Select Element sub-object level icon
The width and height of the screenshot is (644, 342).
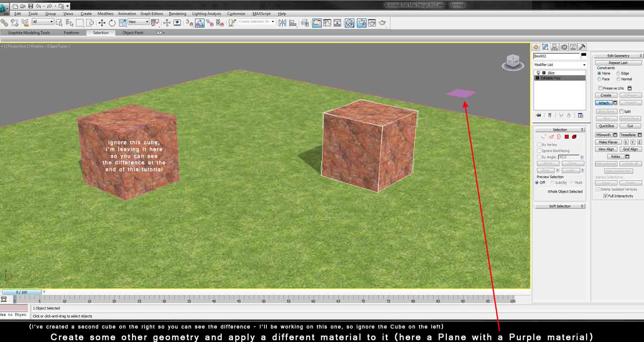[574, 137]
